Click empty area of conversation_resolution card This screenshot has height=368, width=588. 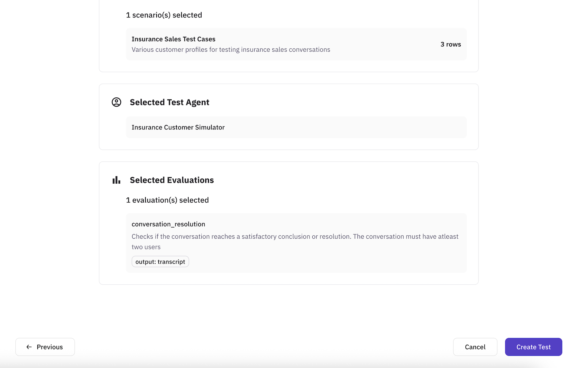coord(327,261)
